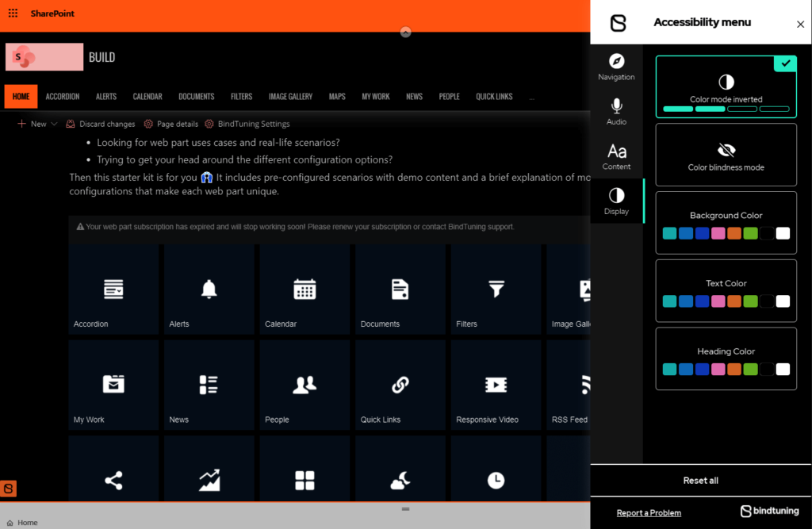This screenshot has width=812, height=529.
Task: Go to the ACCORDION nav item
Action: [x=63, y=97]
